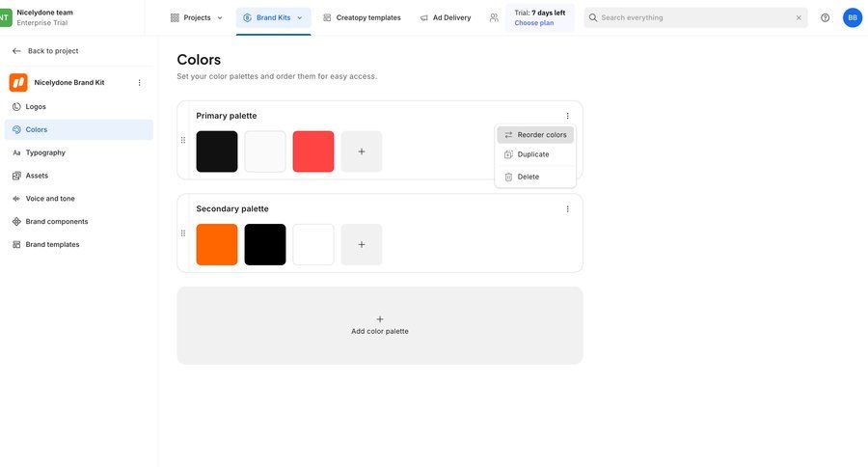Click the Nicelydone Brand Kit name

[x=69, y=83]
